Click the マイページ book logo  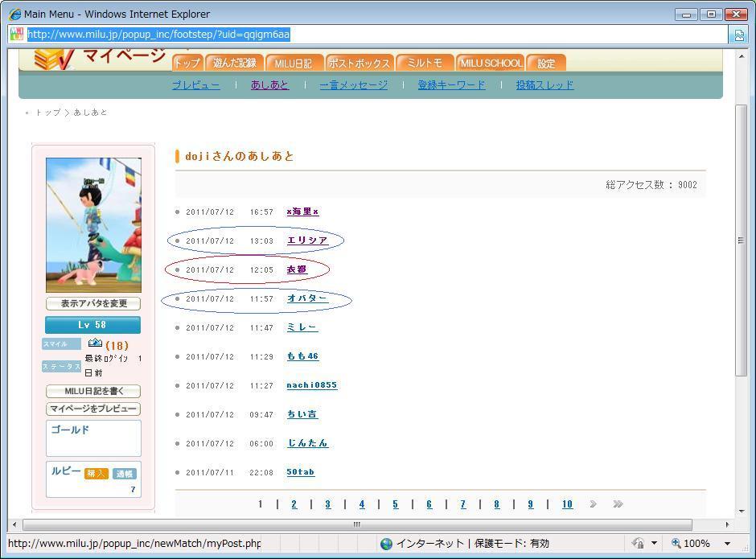[x=55, y=60]
